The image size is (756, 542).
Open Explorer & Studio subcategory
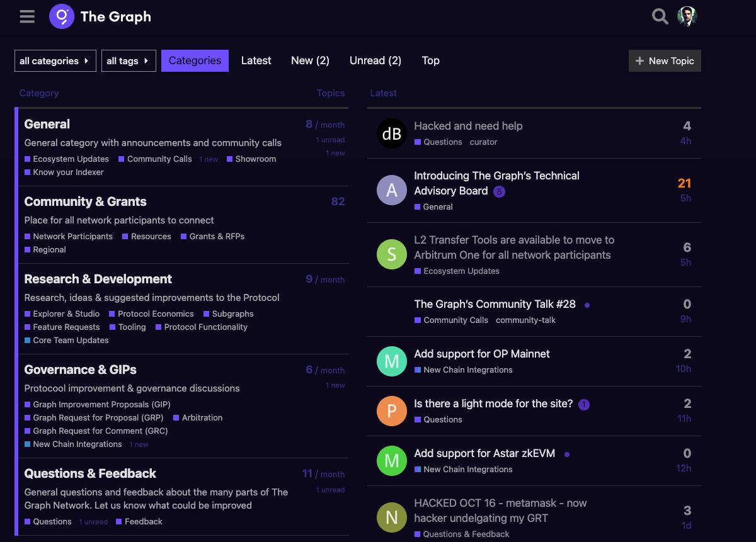(x=62, y=314)
